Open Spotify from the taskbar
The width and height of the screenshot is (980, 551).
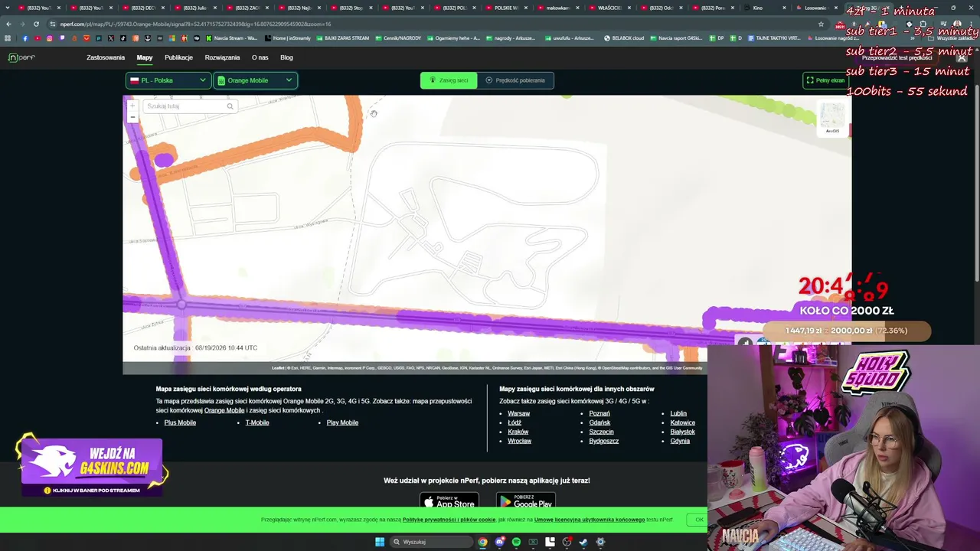(516, 542)
